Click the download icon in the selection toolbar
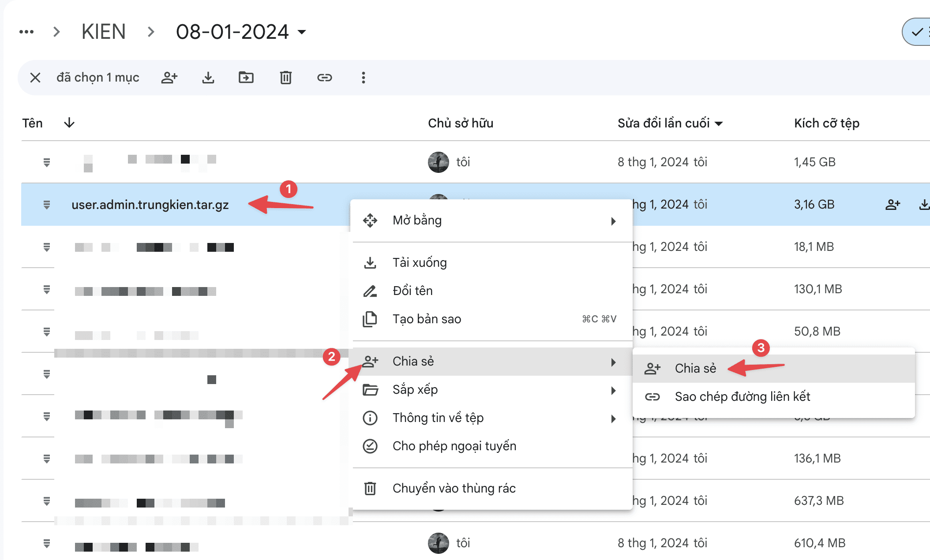The height and width of the screenshot is (560, 930). click(208, 78)
